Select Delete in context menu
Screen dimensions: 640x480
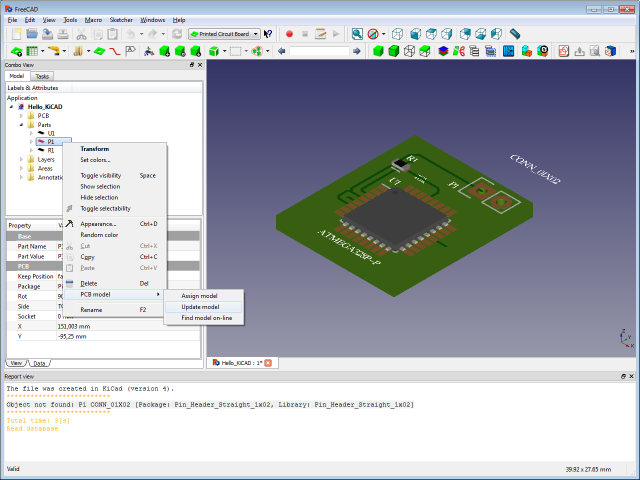coord(115,284)
